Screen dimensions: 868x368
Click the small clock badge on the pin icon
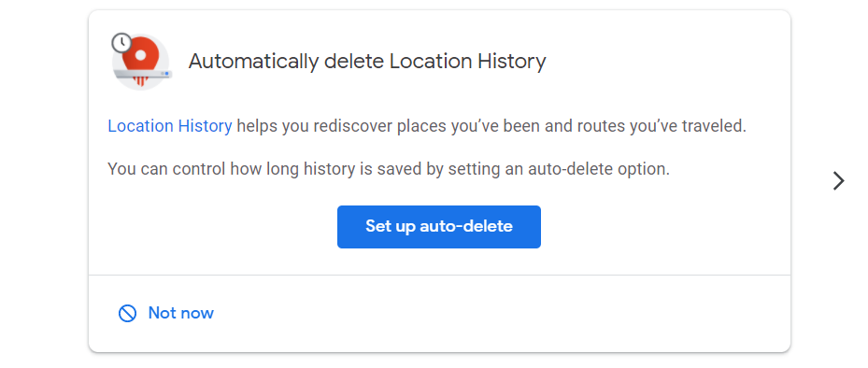click(121, 43)
